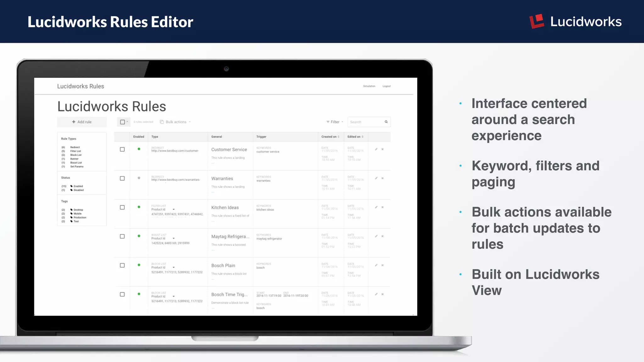
Task: Sort by Created on column
Action: coord(330,137)
